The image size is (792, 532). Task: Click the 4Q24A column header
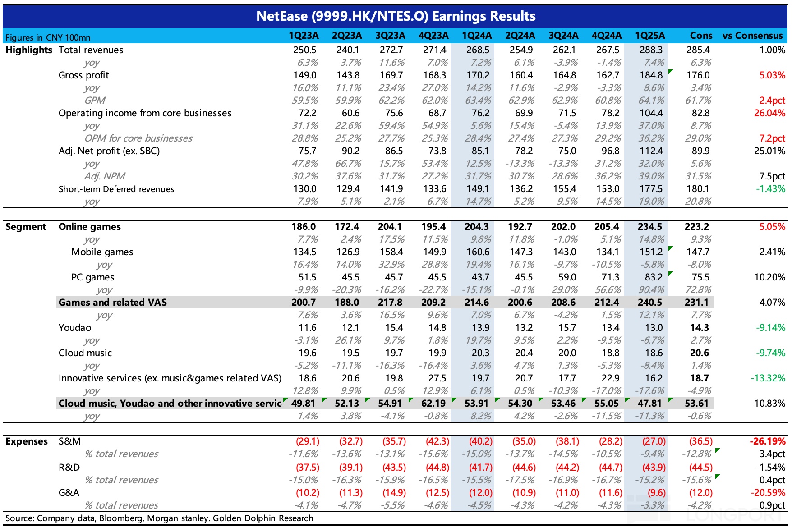click(607, 36)
